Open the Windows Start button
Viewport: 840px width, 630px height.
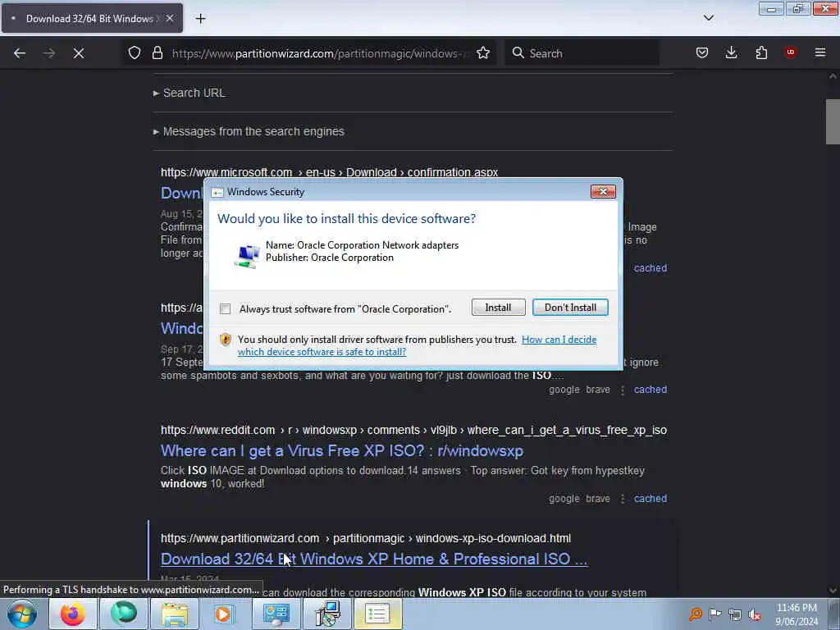[x=22, y=614]
